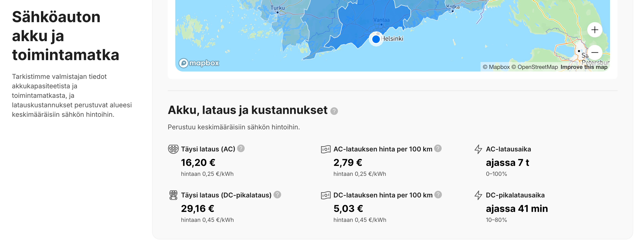Click the lightning icon beside AC-latausaika
Image resolution: width=644 pixels, height=249 pixels.
tap(478, 149)
